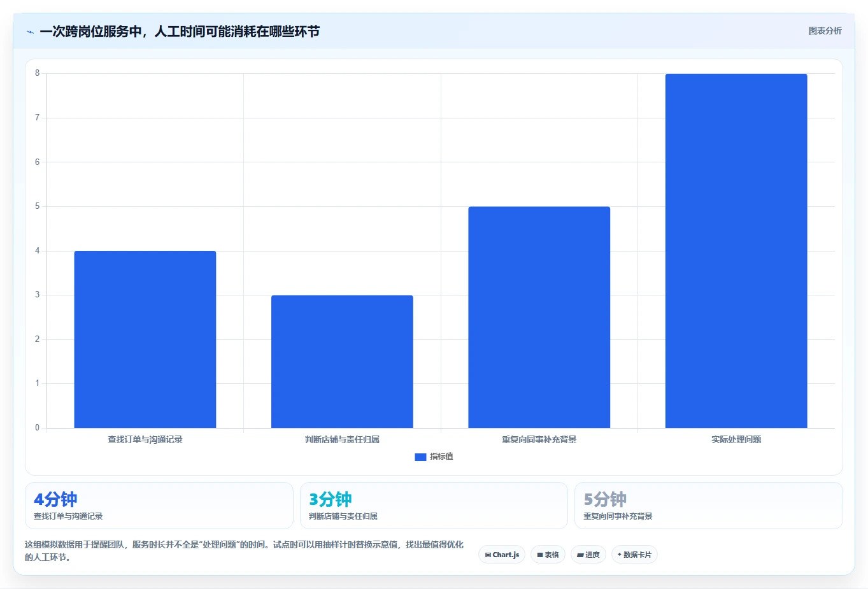This screenshot has width=868, height=589.
Task: Click the y-axis value 0
Action: click(x=38, y=428)
